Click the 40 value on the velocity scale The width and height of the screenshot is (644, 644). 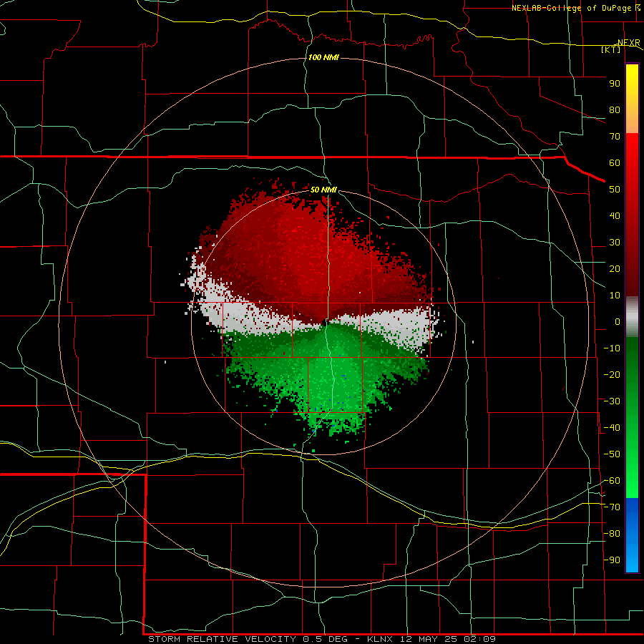pos(615,215)
